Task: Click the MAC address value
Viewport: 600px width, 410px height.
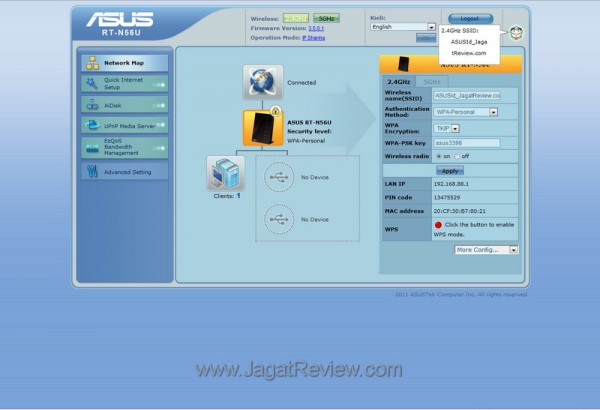Action: [460, 211]
